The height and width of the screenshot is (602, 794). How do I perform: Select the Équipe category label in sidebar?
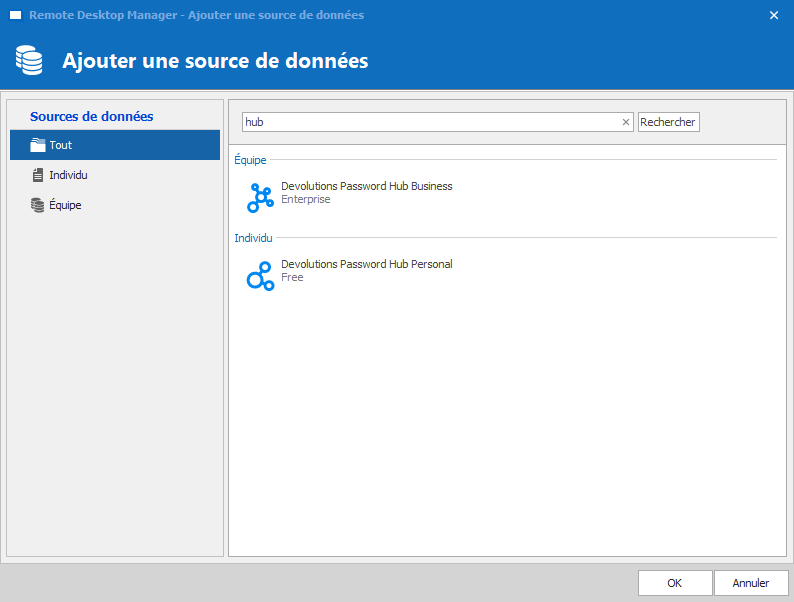(65, 205)
